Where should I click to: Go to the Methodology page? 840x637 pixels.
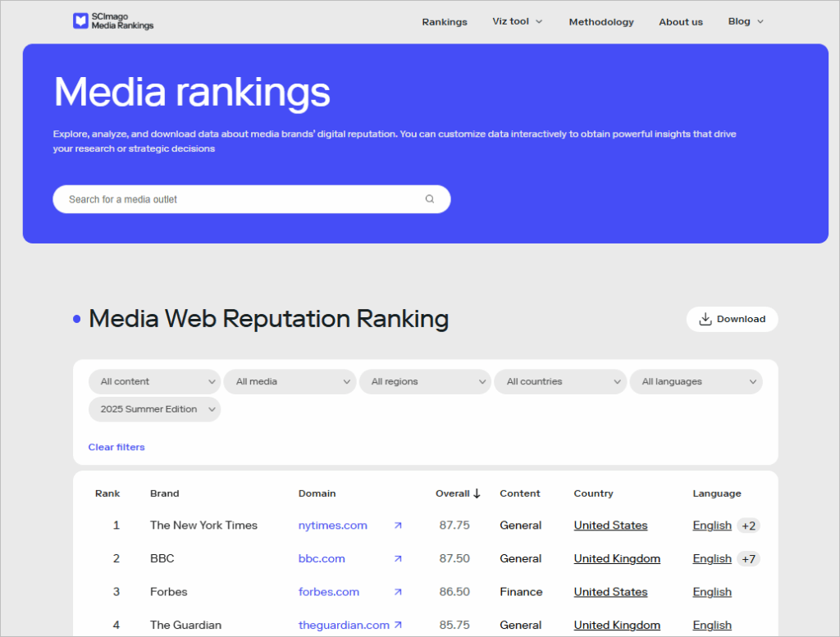coord(601,22)
